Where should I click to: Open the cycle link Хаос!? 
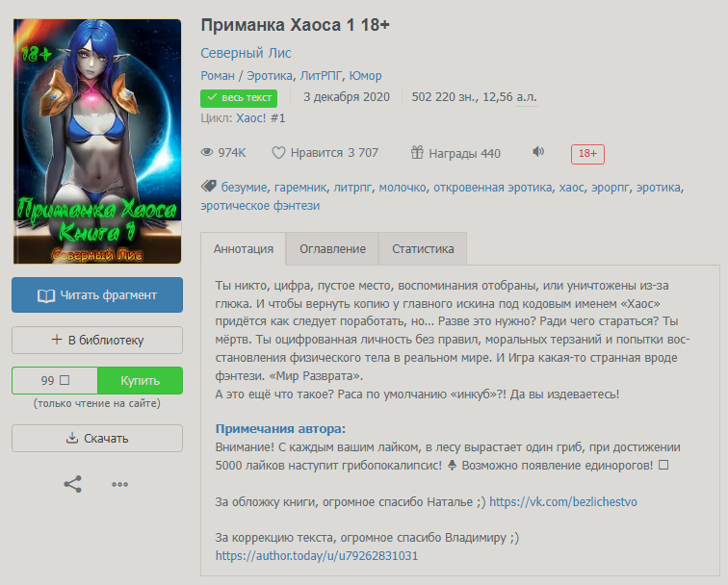250,118
